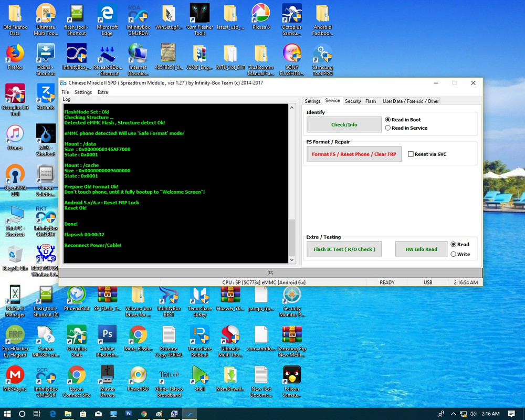Open the Adobe Photoshop desktop shortcut
This screenshot has width=525, height=420.
tap(107, 341)
